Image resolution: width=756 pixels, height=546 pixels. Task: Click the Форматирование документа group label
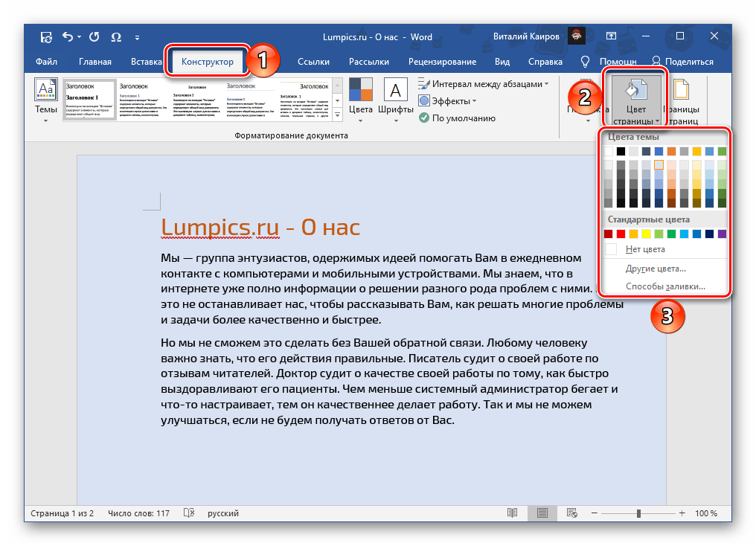pyautogui.click(x=291, y=135)
